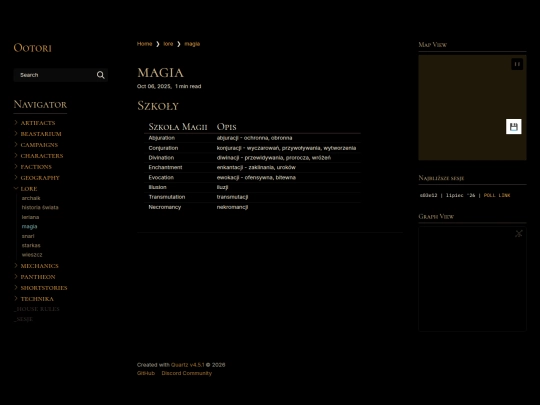Open the POLL LINK for next session
Image resolution: width=540 pixels, height=405 pixels.
[x=497, y=195]
